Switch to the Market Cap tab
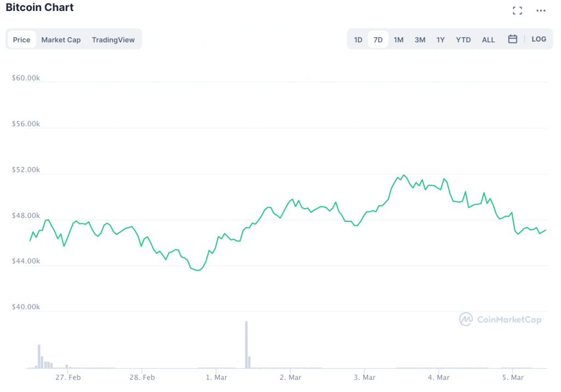The width and height of the screenshot is (561, 392). (61, 39)
